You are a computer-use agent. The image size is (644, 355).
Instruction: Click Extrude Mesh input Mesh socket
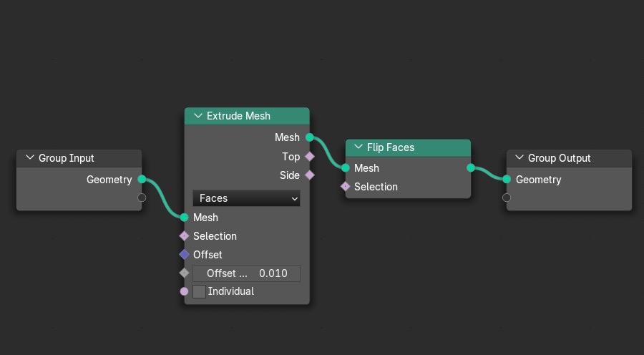click(x=185, y=217)
